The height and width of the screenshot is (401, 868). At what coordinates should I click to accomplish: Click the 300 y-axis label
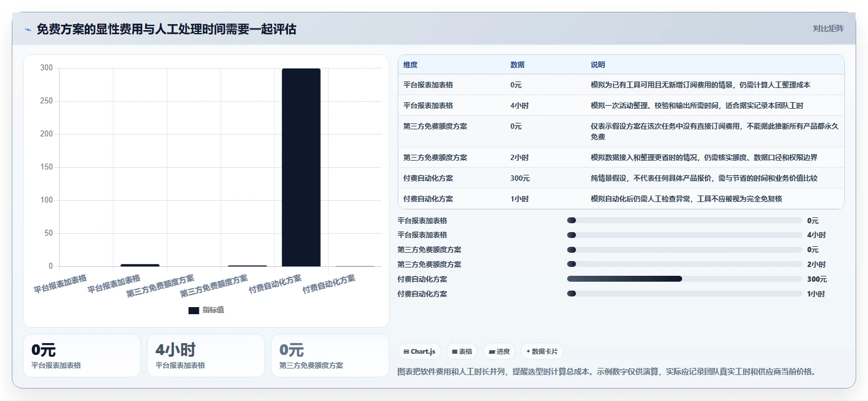pyautogui.click(x=47, y=68)
